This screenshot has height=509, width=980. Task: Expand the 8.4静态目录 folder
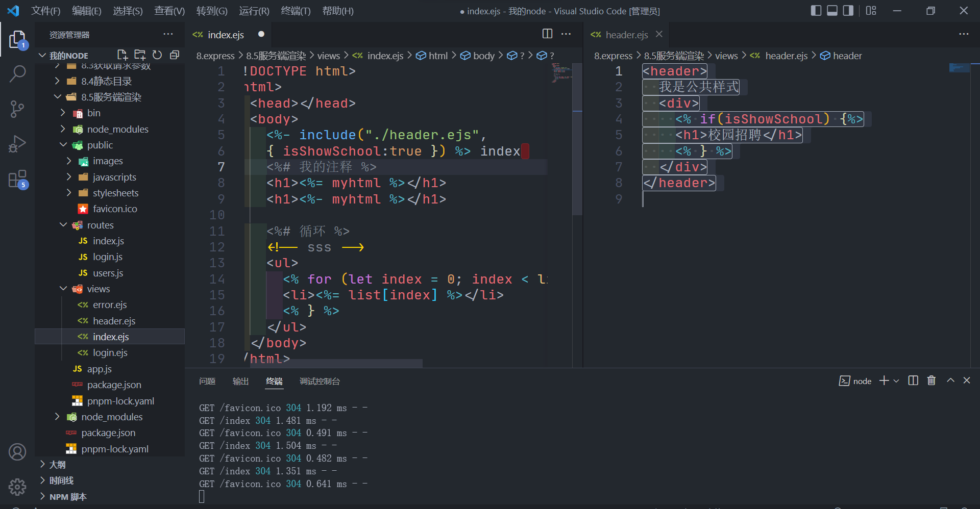click(107, 81)
